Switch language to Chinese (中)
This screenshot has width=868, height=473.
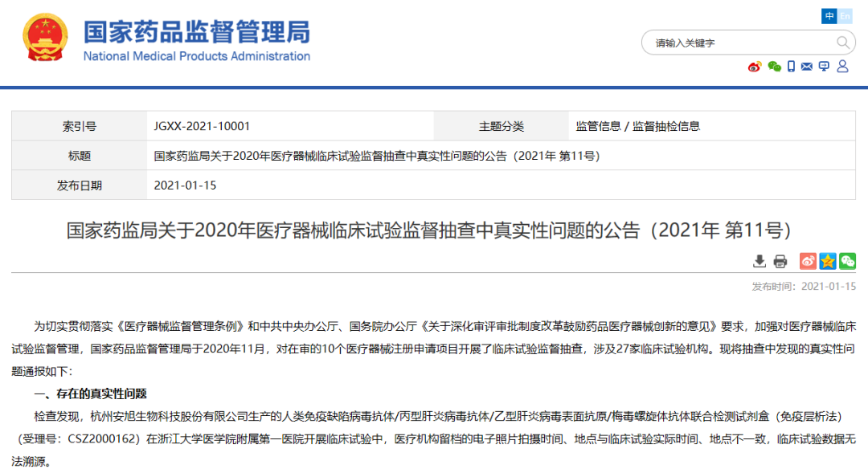(829, 16)
